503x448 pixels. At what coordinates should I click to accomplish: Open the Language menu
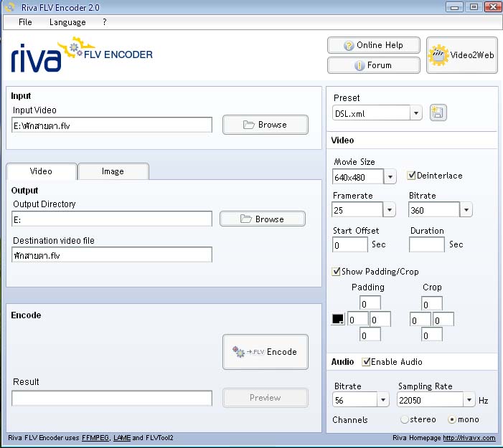(67, 22)
